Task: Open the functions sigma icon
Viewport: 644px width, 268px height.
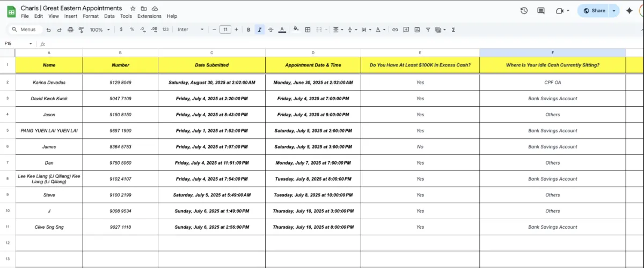Action: (453, 29)
